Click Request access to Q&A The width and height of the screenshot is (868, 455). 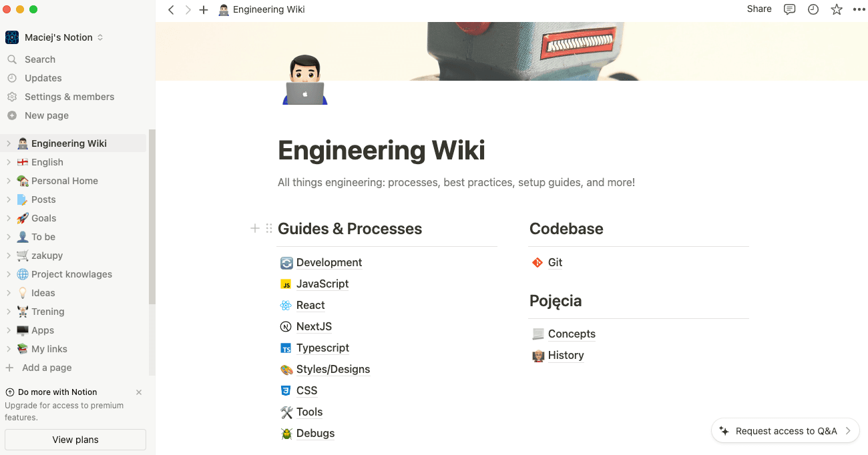(x=785, y=431)
